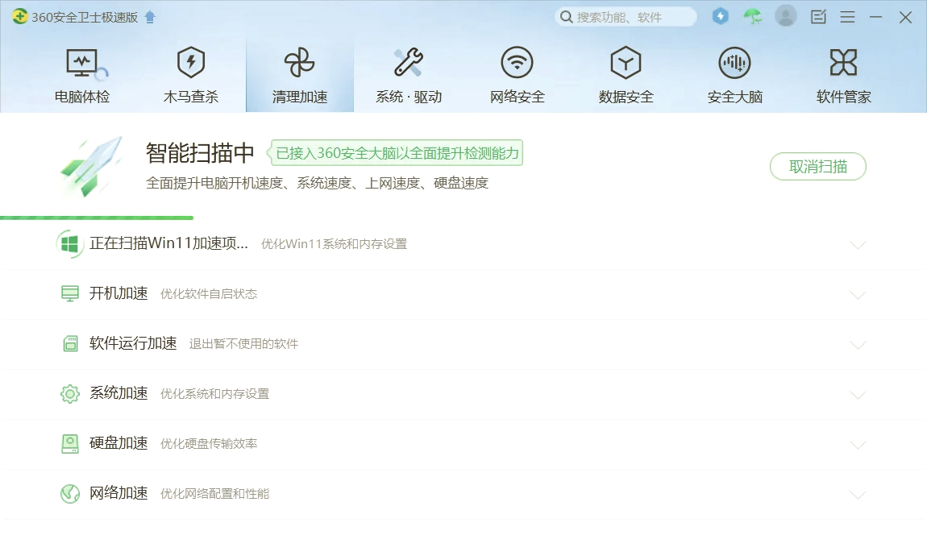Switch to the 软件管家 tab label
This screenshot has height=560, width=927.
pyautogui.click(x=844, y=97)
